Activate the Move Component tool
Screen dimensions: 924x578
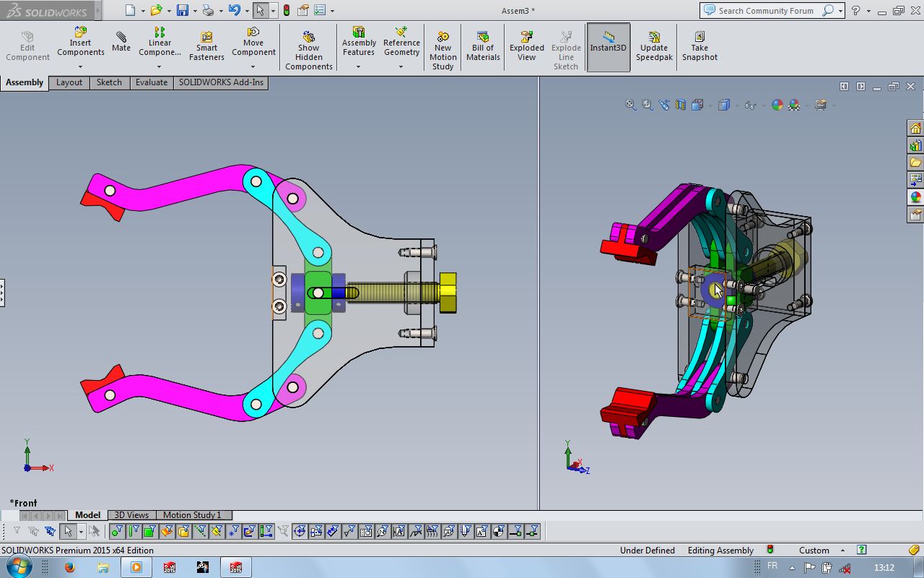tap(253, 41)
